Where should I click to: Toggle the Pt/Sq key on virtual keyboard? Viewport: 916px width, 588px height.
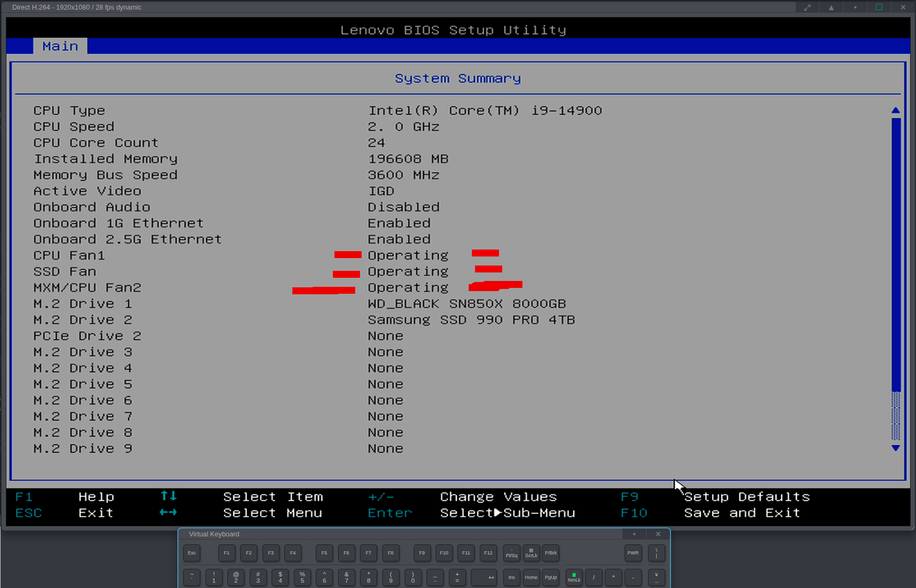tap(512, 553)
